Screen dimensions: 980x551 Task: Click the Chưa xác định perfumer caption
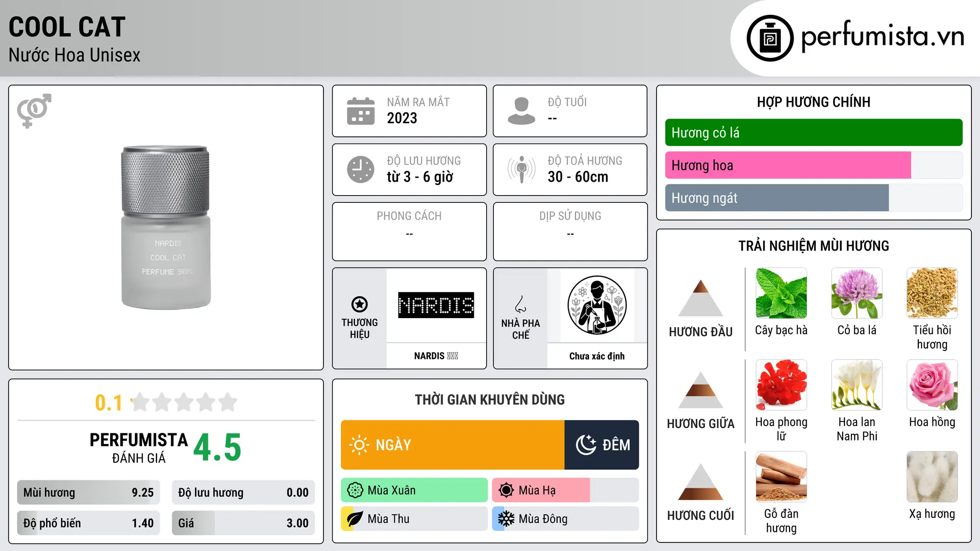597,356
